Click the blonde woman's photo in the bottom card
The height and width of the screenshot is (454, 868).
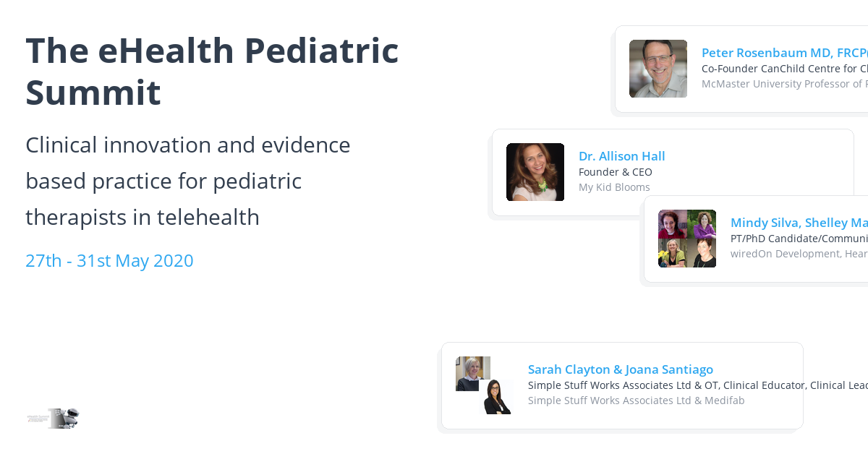(x=473, y=374)
